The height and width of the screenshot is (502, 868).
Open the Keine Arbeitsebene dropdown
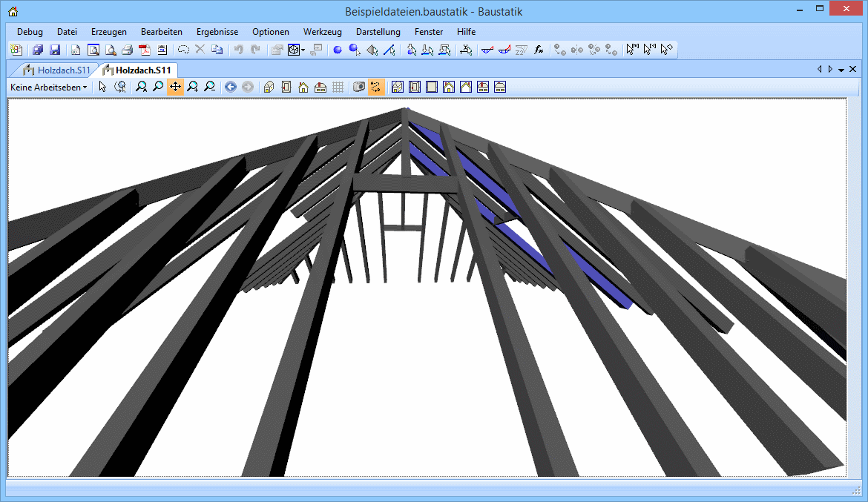pos(48,87)
